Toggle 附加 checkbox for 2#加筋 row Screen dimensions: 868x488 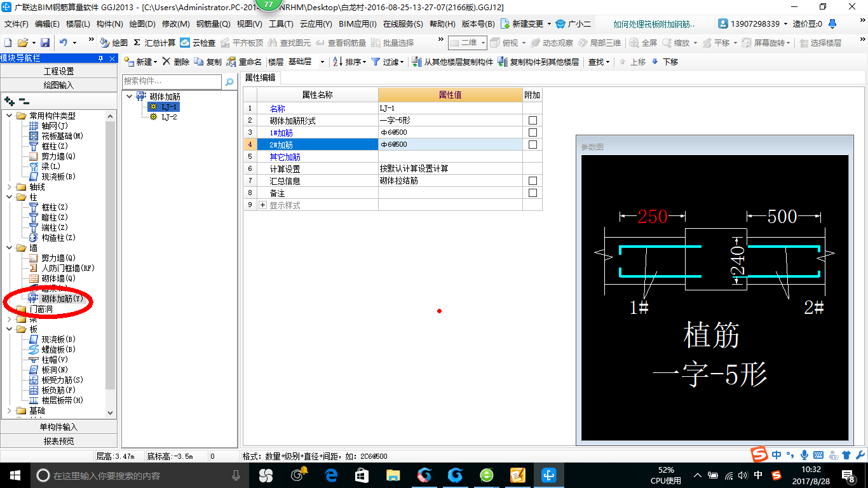click(x=532, y=145)
